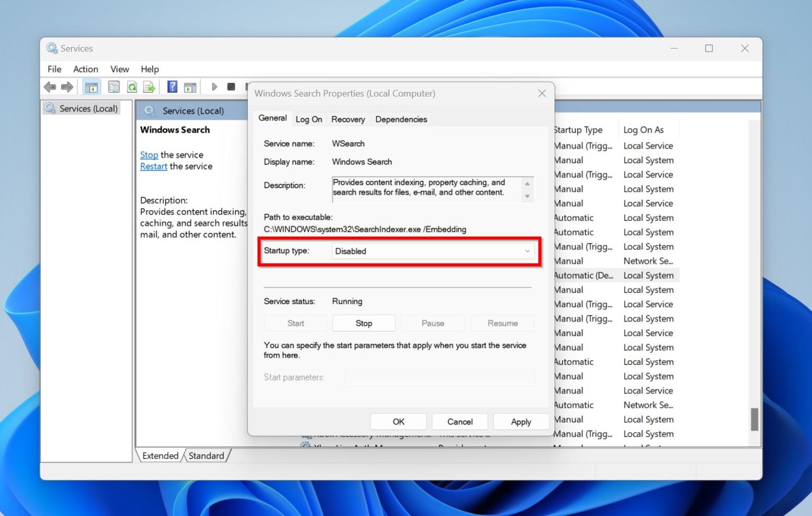
Task: Switch to the Dependencies tab
Action: point(401,119)
